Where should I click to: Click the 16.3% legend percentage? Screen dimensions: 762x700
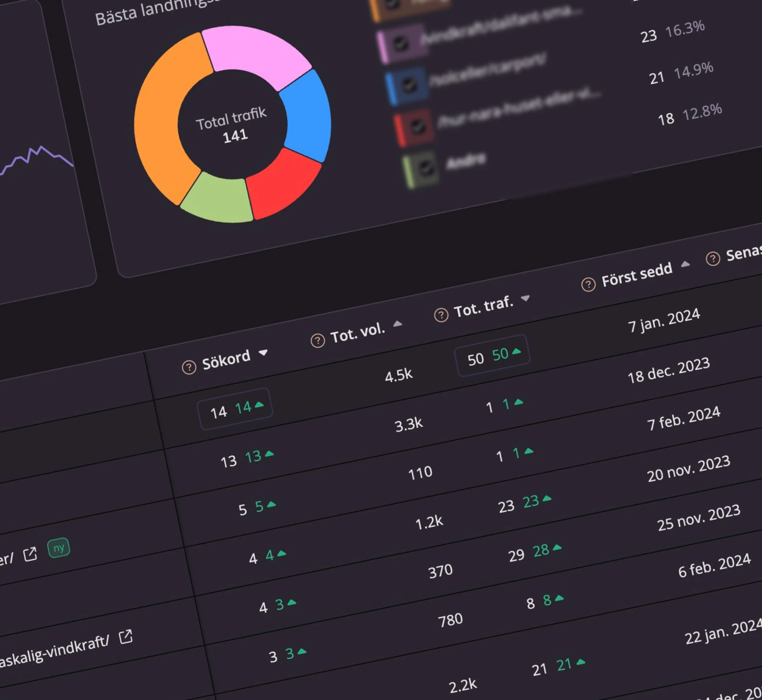coord(685,29)
